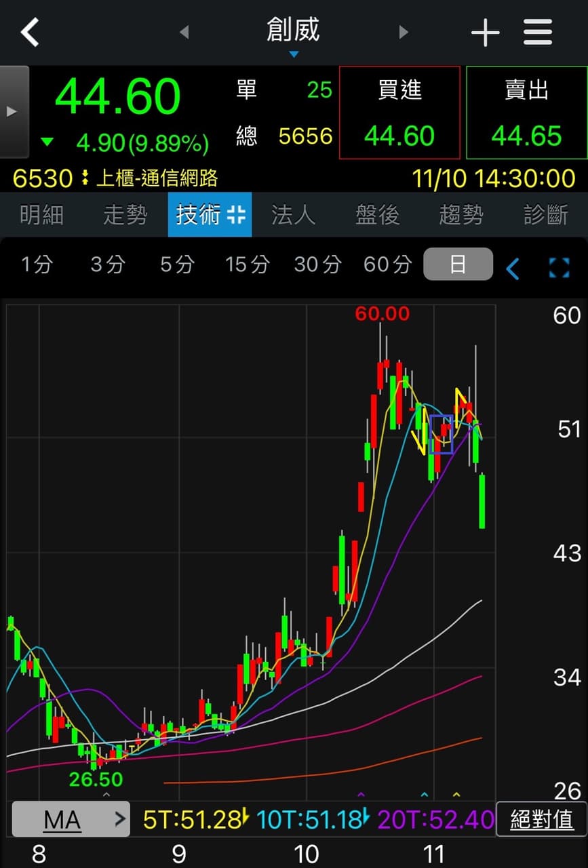Tap the 賣出 sell box

click(526, 113)
